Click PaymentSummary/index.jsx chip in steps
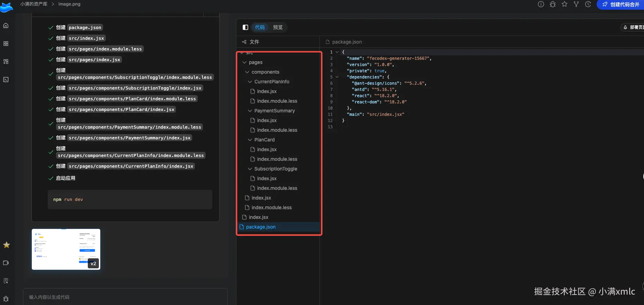 pos(130,138)
